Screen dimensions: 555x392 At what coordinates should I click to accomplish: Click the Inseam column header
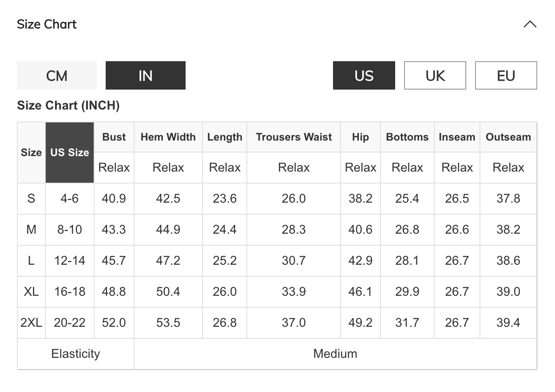(457, 137)
